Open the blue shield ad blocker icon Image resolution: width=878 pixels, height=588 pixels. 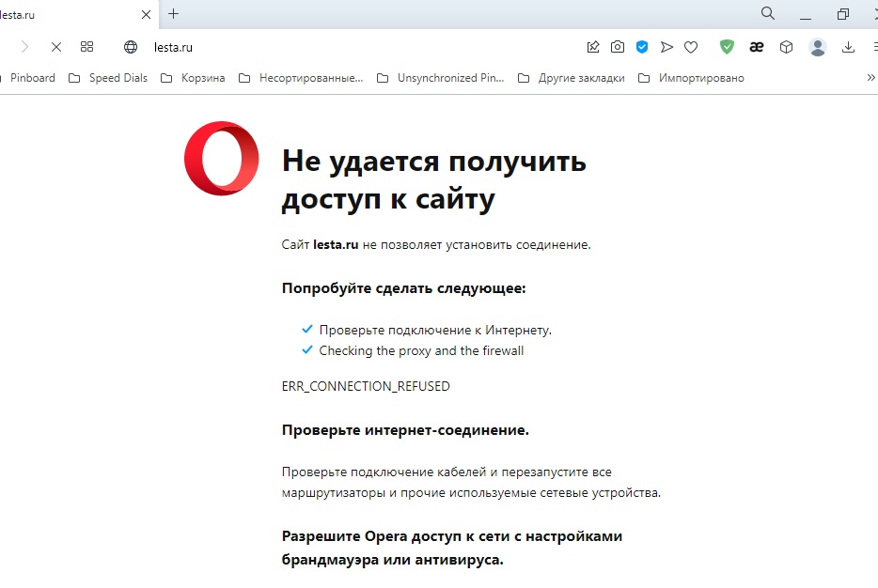642,47
